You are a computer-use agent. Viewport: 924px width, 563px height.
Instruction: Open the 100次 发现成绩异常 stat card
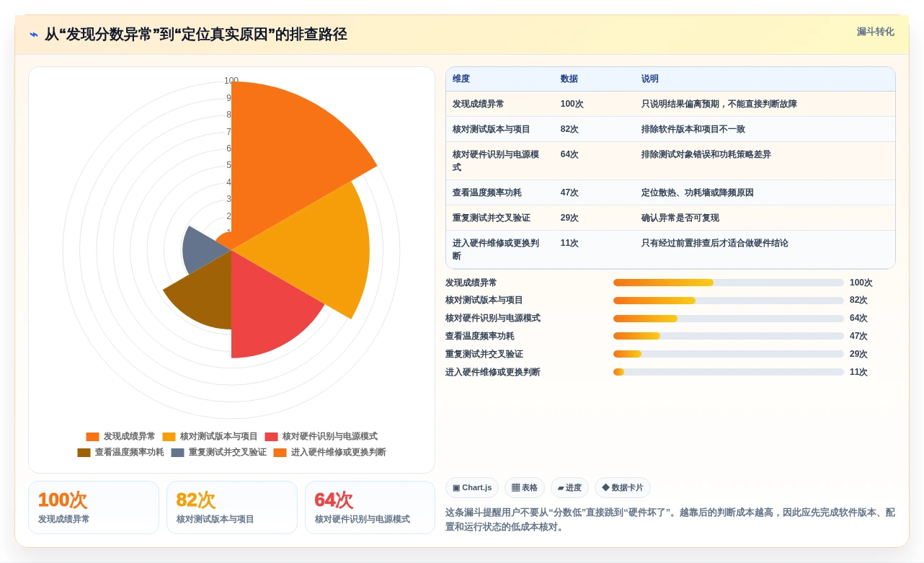[94, 507]
